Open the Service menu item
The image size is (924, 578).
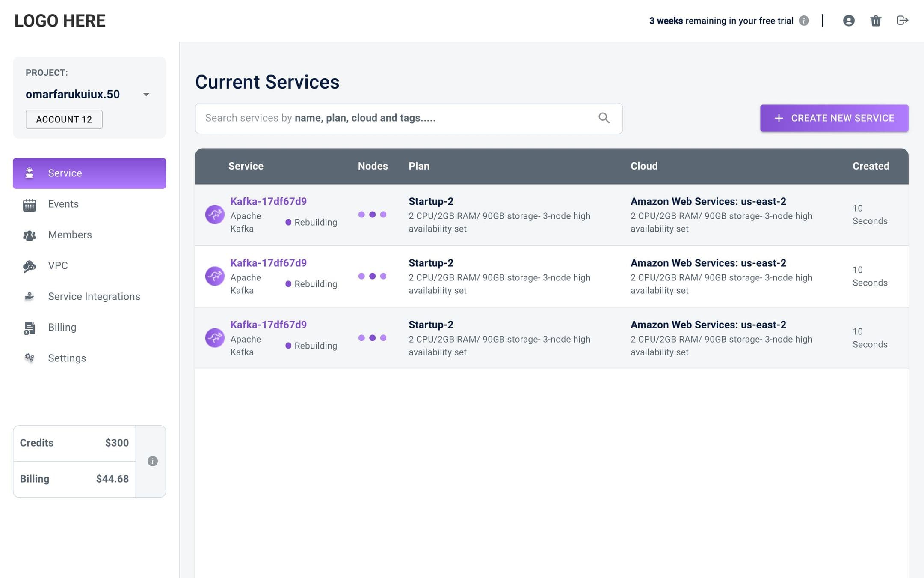(89, 173)
